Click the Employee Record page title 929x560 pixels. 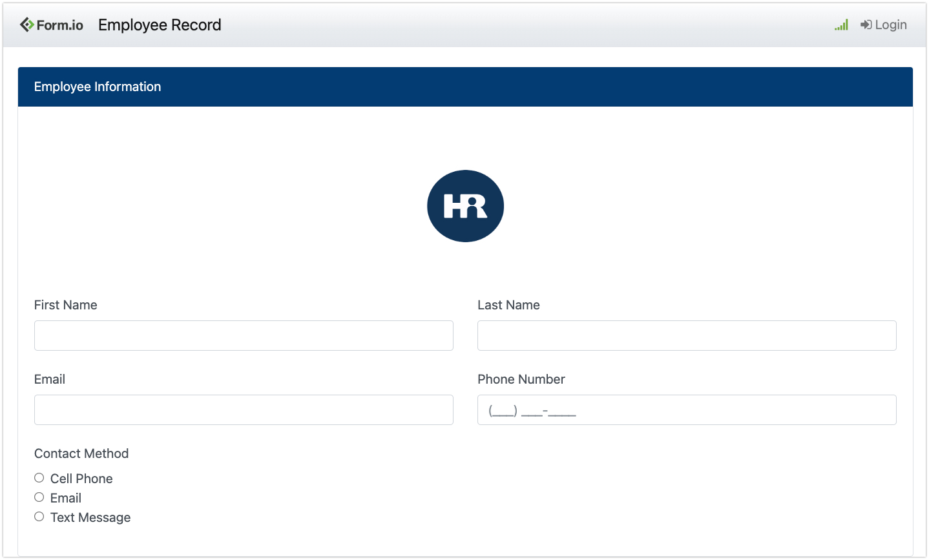[x=160, y=25]
